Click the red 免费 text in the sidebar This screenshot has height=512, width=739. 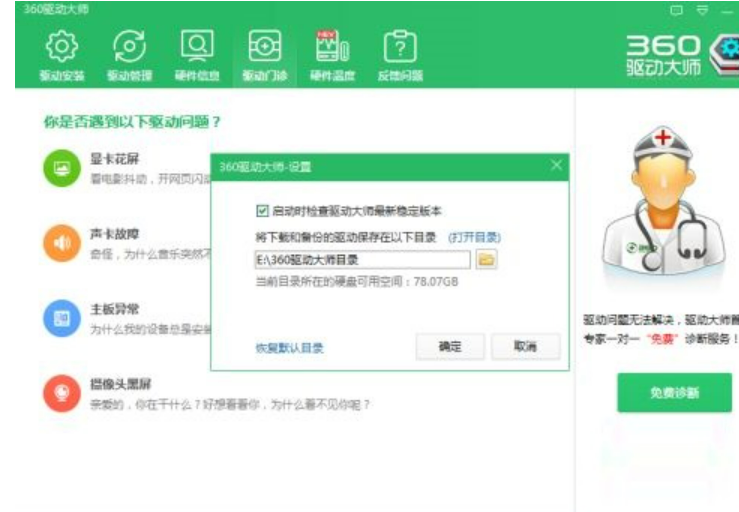662,339
